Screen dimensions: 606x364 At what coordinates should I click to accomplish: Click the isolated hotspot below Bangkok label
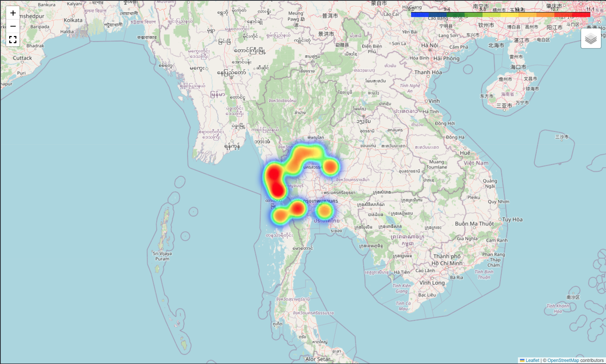(x=324, y=211)
